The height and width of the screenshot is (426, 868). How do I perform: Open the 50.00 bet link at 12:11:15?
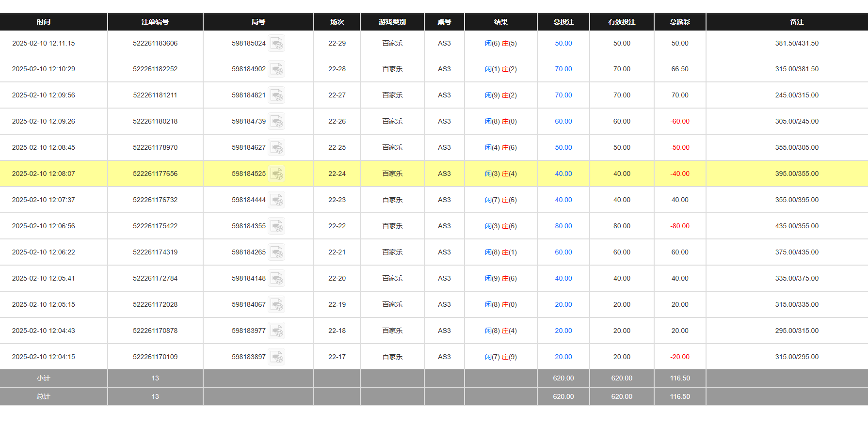click(563, 44)
